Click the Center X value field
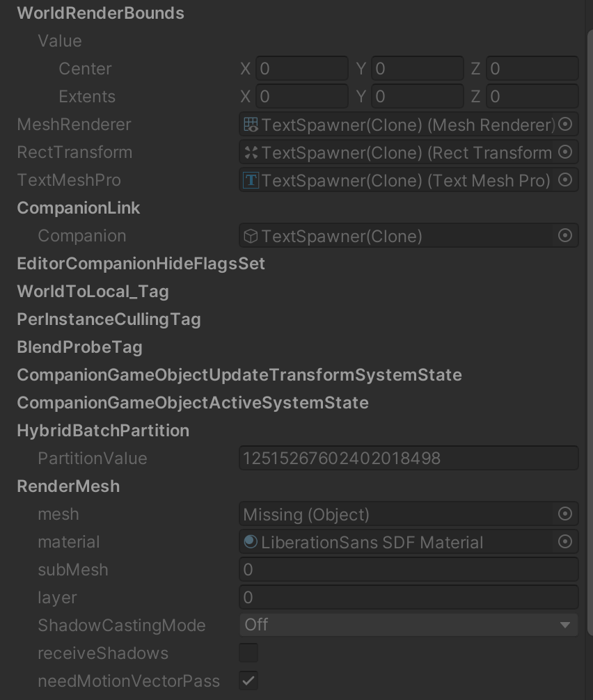Screen dimensions: 593x700 click(x=302, y=68)
